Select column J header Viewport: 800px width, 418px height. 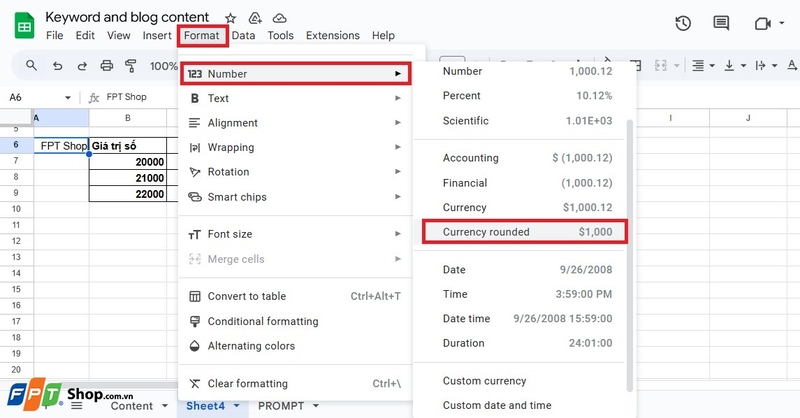tap(747, 118)
